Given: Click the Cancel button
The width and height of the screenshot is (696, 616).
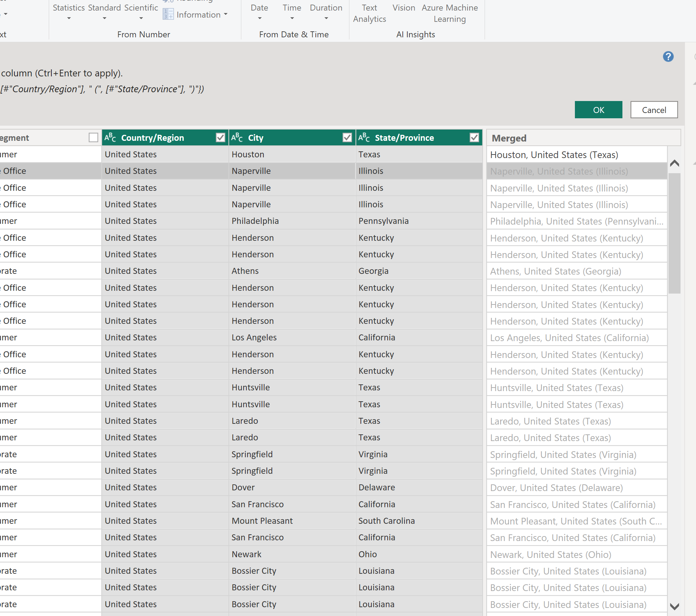Looking at the screenshot, I should 654,110.
